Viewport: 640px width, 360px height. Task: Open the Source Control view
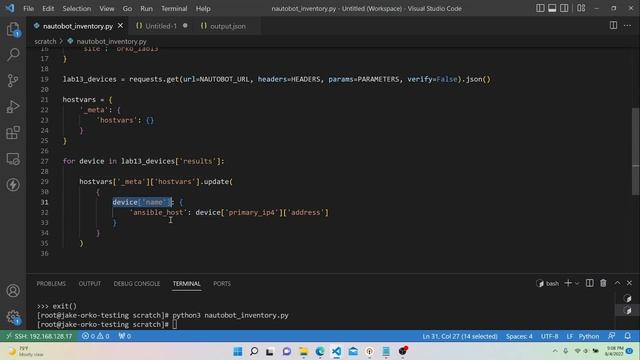pos(13,80)
